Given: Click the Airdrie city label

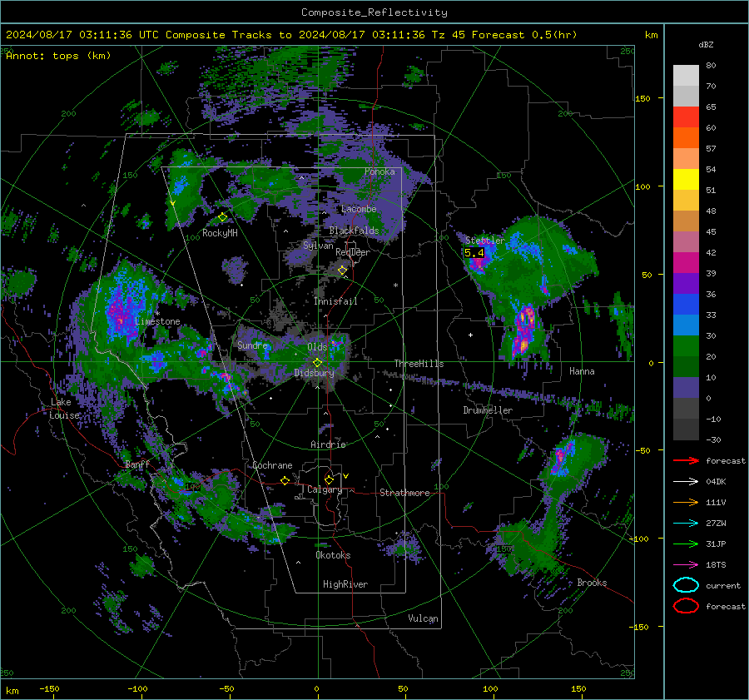Looking at the screenshot, I should point(328,444).
